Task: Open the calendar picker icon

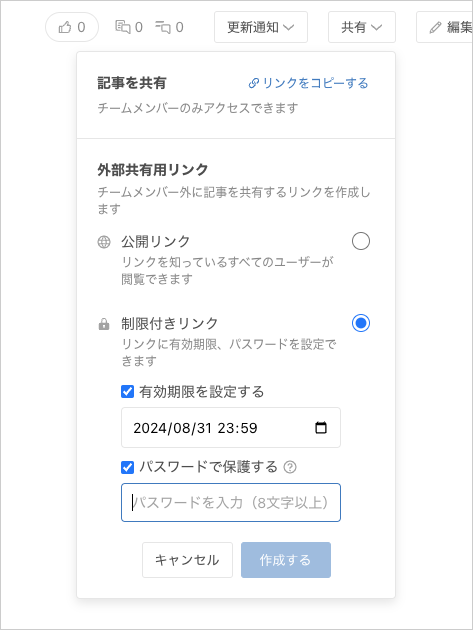Action: (x=321, y=428)
